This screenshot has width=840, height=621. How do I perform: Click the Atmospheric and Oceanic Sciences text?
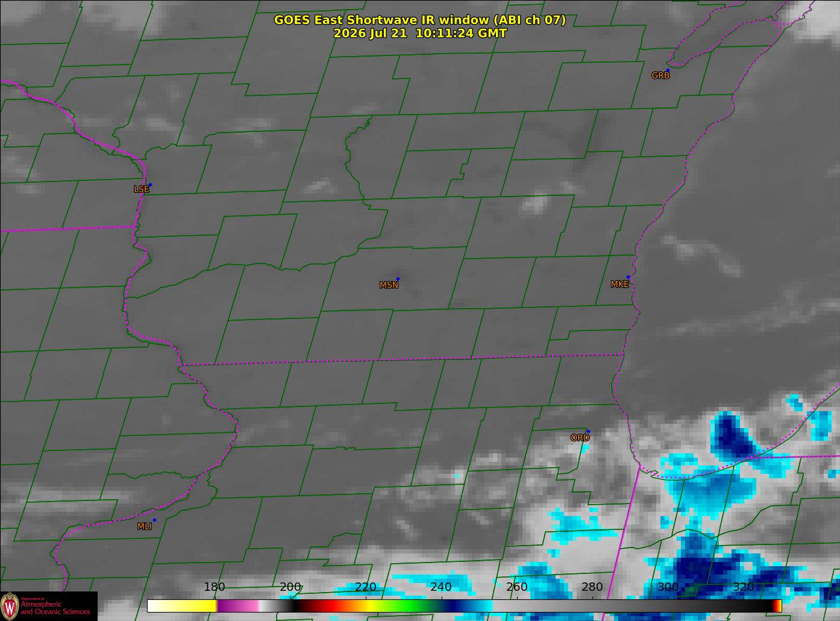[x=55, y=608]
